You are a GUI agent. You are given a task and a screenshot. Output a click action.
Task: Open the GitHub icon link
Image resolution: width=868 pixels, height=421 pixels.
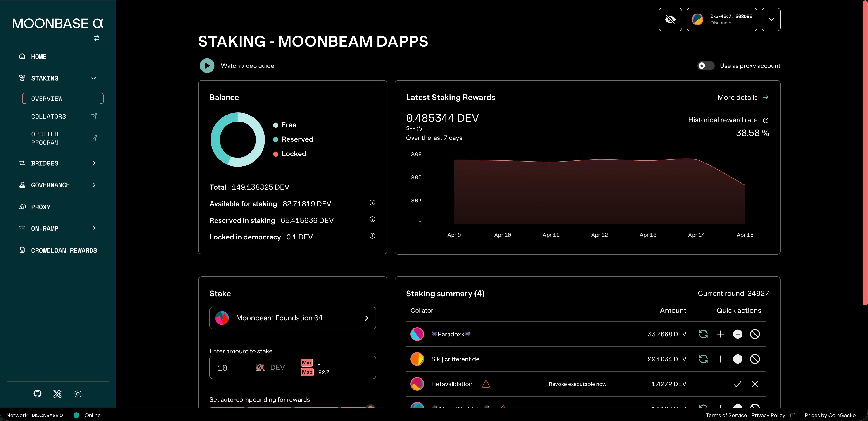[x=37, y=394]
